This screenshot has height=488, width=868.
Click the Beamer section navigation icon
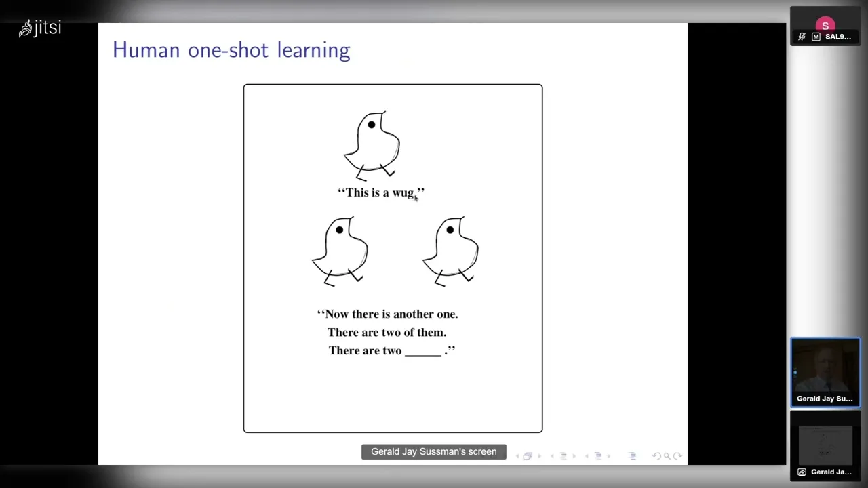click(598, 456)
